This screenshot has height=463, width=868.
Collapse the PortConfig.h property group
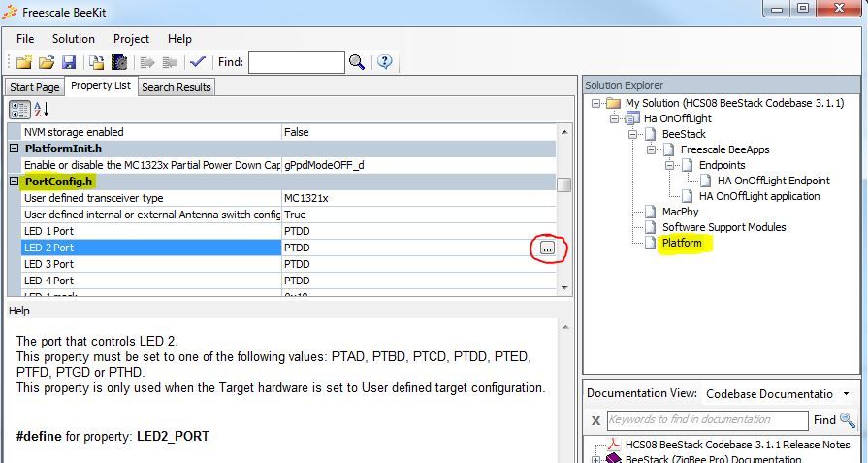click(x=15, y=182)
